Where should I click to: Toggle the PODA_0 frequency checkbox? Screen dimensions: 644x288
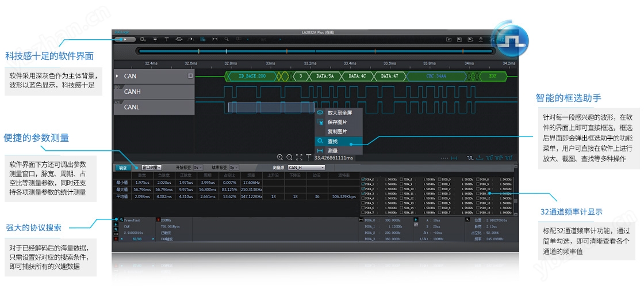click(363, 179)
